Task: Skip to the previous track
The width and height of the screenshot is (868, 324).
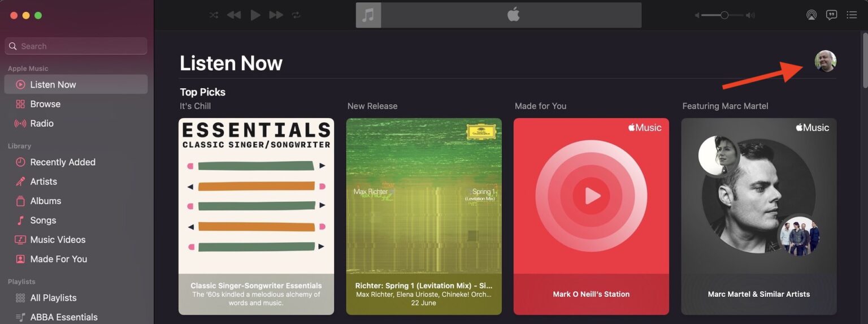Action: point(233,15)
